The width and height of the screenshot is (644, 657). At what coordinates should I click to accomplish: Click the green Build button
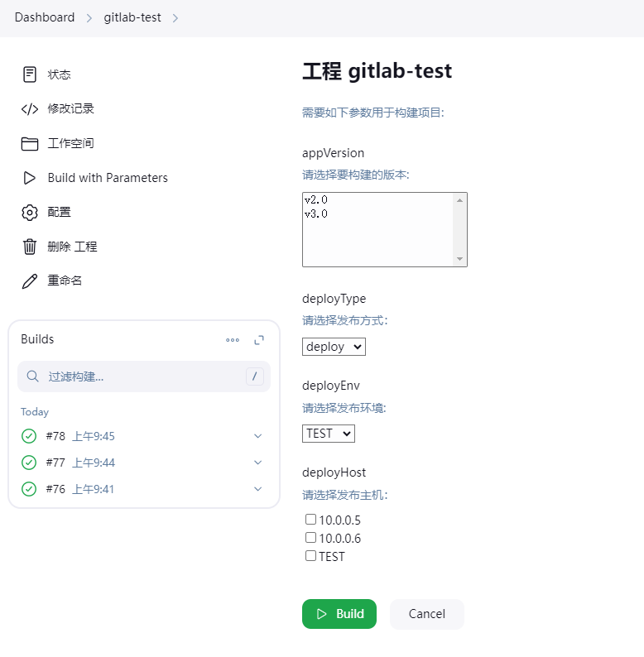[x=339, y=614]
